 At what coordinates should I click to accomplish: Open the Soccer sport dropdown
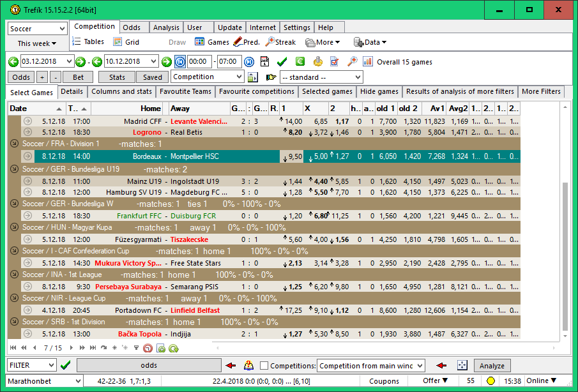[x=61, y=29]
